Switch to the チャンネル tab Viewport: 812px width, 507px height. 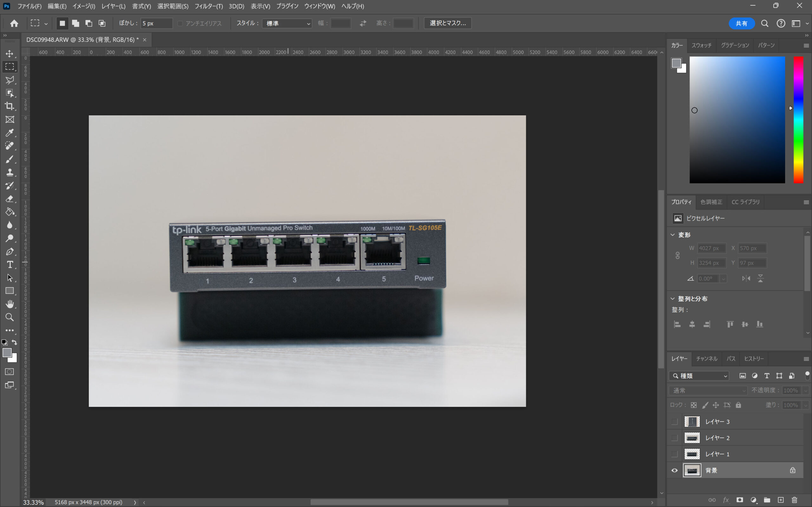click(706, 359)
